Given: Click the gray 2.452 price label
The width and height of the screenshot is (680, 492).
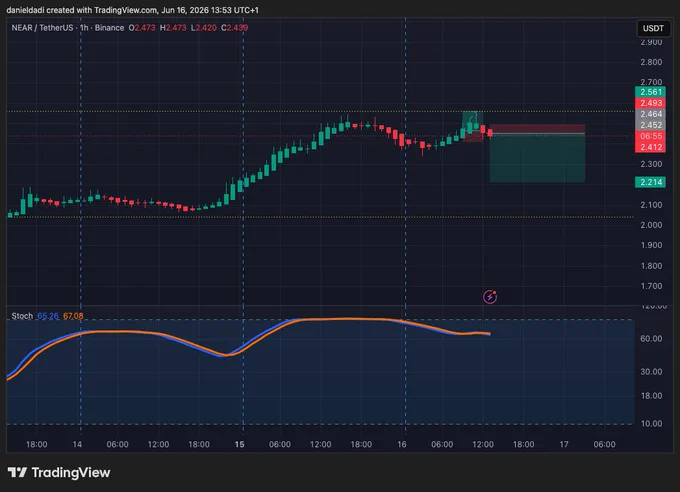Looking at the screenshot, I should click(651, 125).
